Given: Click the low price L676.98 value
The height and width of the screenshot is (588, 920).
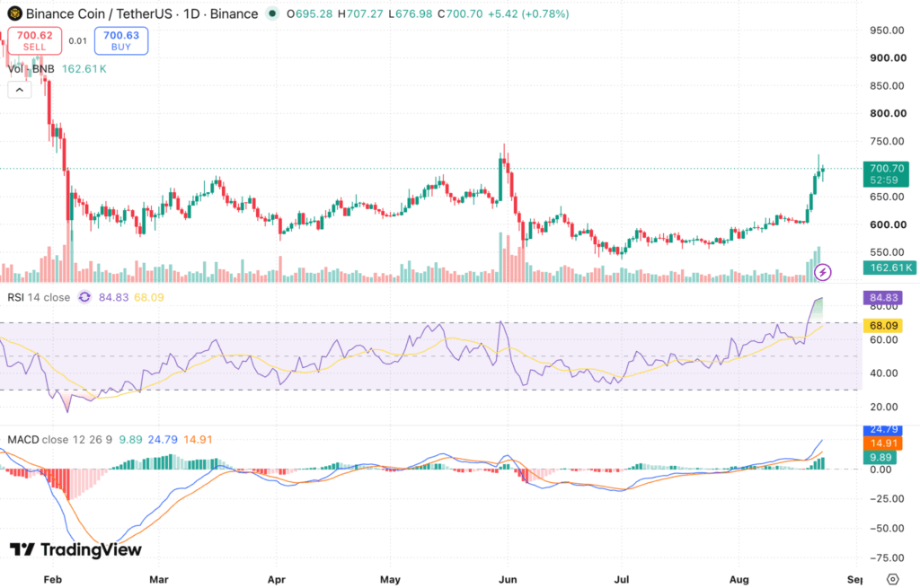Looking at the screenshot, I should (410, 13).
